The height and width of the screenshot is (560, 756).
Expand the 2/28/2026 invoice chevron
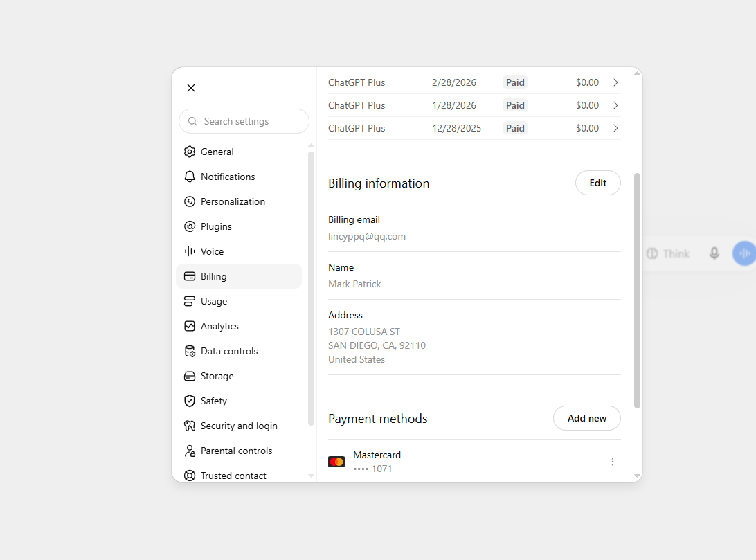pos(615,82)
